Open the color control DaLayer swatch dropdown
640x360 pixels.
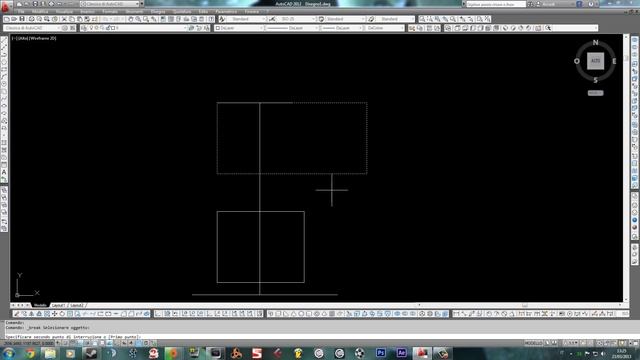click(238, 28)
